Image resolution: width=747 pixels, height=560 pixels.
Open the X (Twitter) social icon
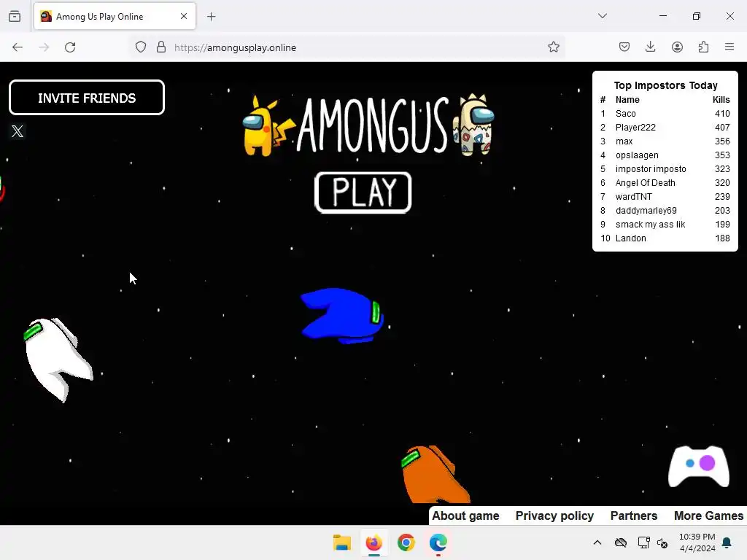[18, 131]
